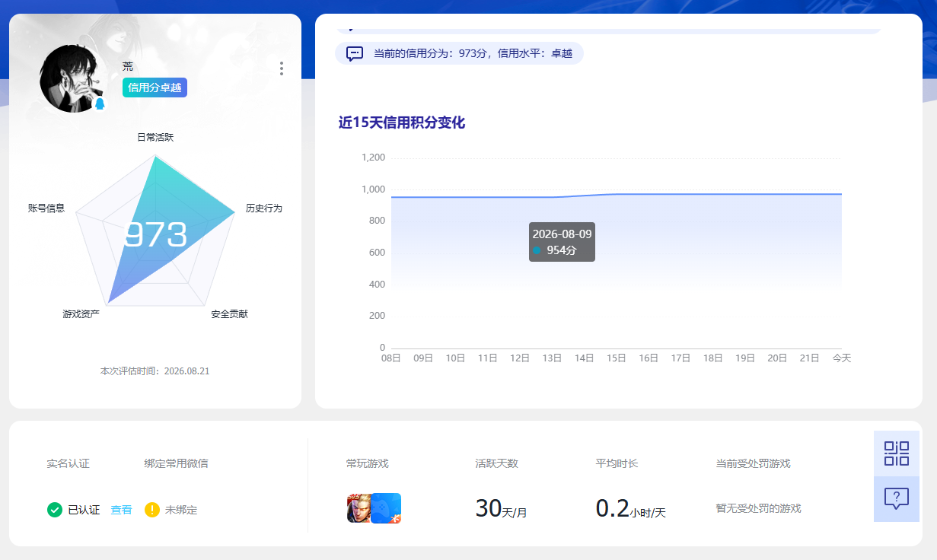
Task: Click the 973 score in radar chart
Action: click(x=156, y=235)
